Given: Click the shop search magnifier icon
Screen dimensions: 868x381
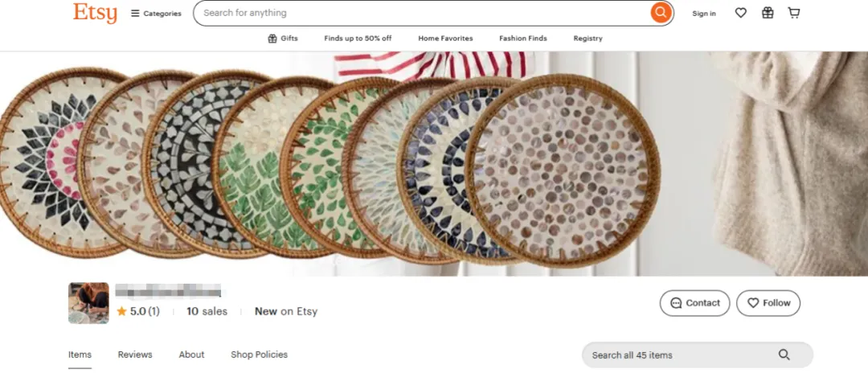Looking at the screenshot, I should (x=784, y=355).
